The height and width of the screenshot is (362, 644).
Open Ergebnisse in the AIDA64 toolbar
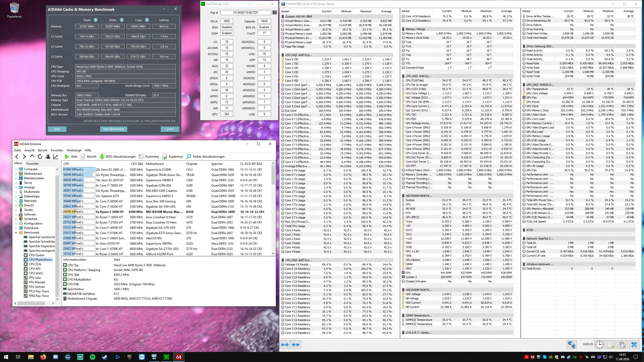(x=173, y=157)
